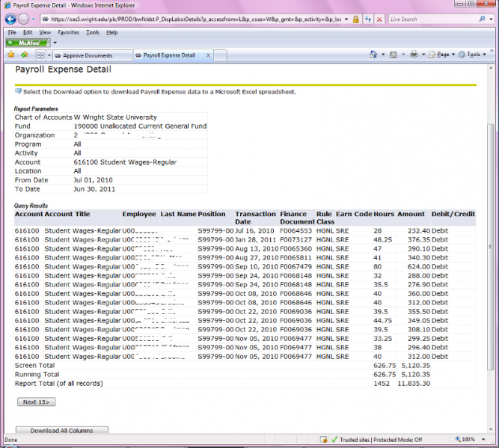Switch to the Approve Documents tab
499x448 pixels.
click(93, 55)
